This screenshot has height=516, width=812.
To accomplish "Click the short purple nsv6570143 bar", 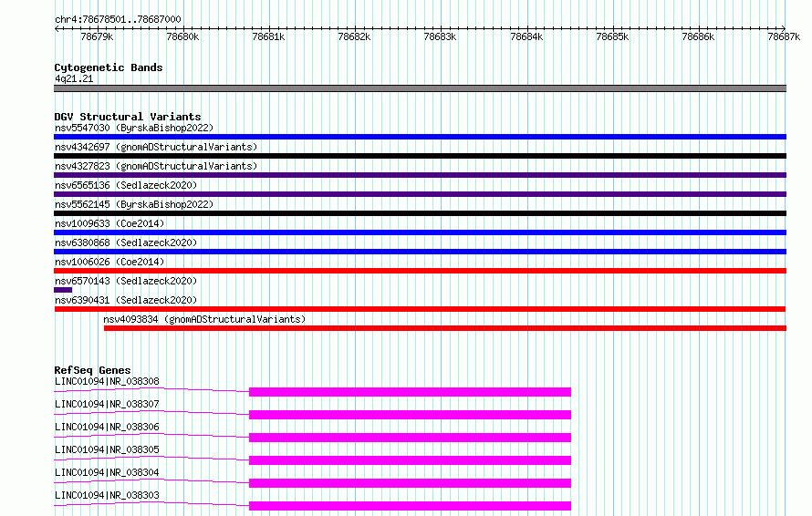I will [63, 290].
